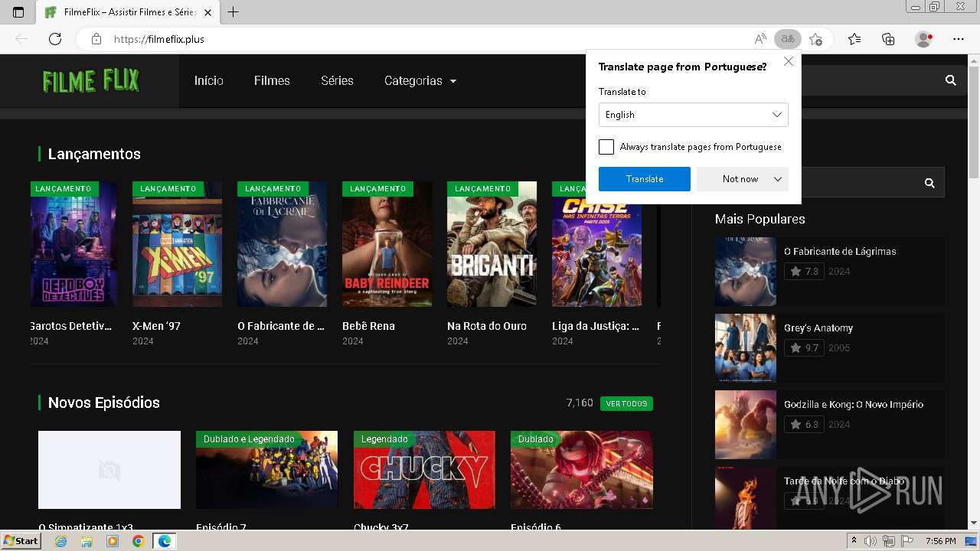Click the network tray icon
Viewport: 980px width, 551px height.
coord(888,541)
